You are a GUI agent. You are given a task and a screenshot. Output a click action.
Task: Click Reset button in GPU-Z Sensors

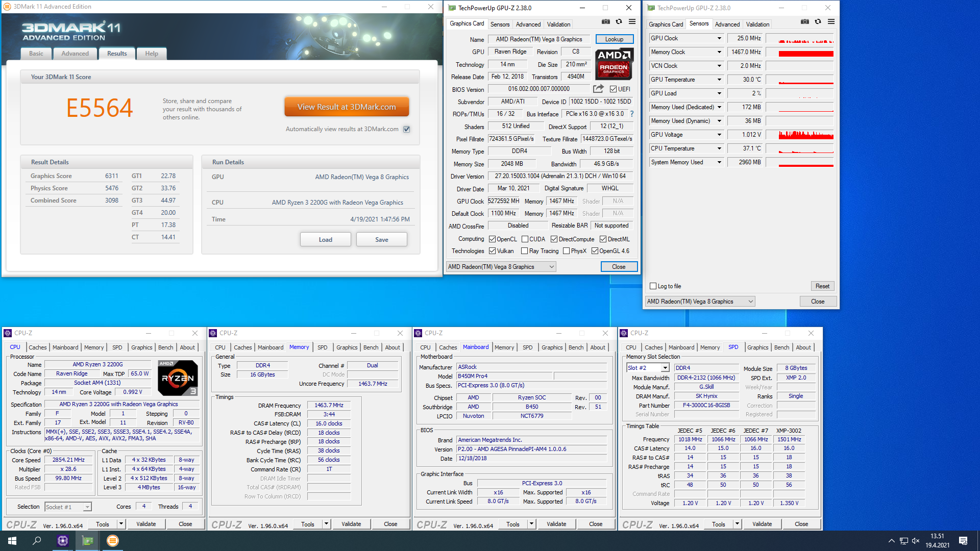[x=822, y=286]
